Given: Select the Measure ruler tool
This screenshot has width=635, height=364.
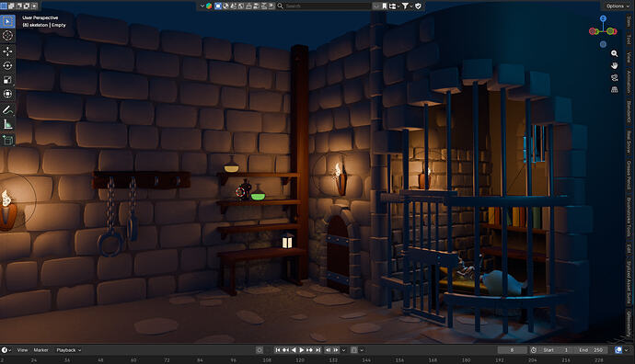Looking at the screenshot, I should coord(7,124).
